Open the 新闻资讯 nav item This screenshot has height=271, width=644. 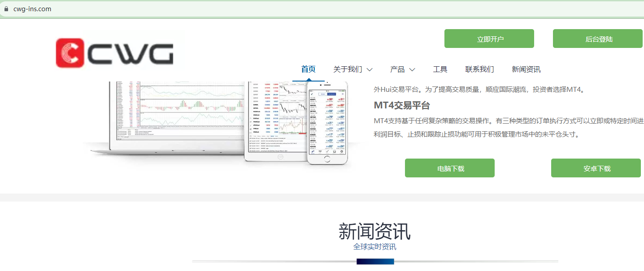click(x=526, y=69)
